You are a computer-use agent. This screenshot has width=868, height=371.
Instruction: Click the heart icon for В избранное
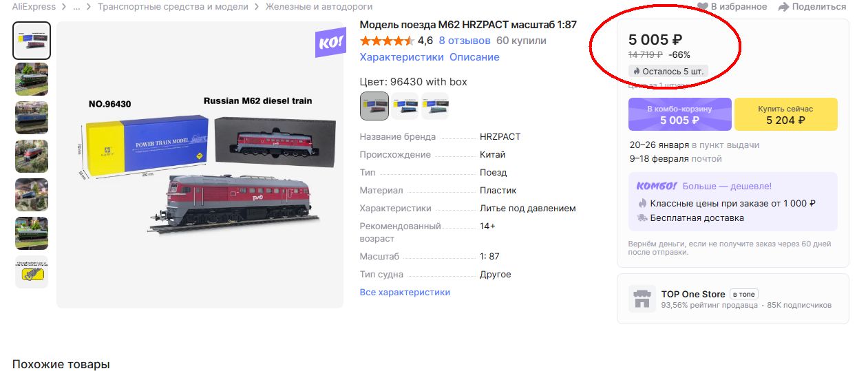(x=703, y=7)
